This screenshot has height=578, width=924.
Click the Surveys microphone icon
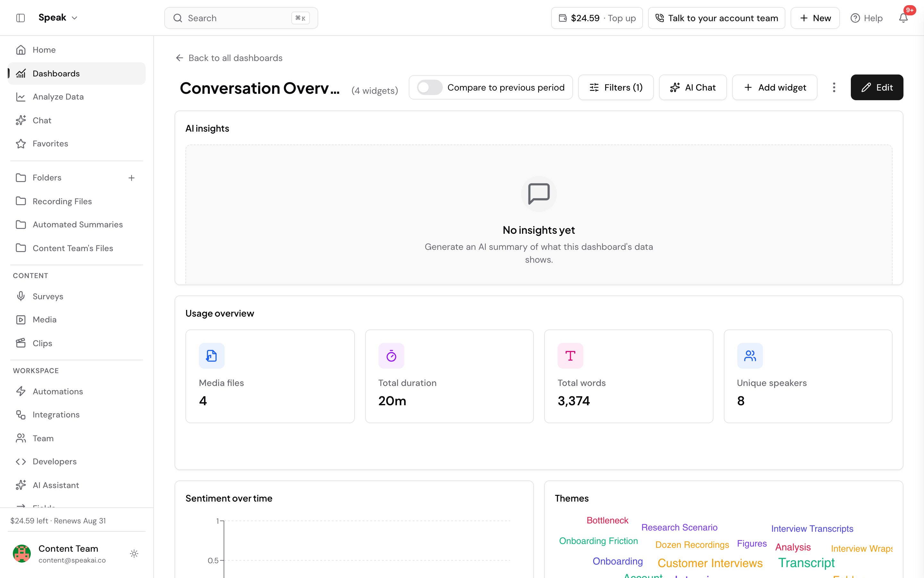pyautogui.click(x=21, y=296)
